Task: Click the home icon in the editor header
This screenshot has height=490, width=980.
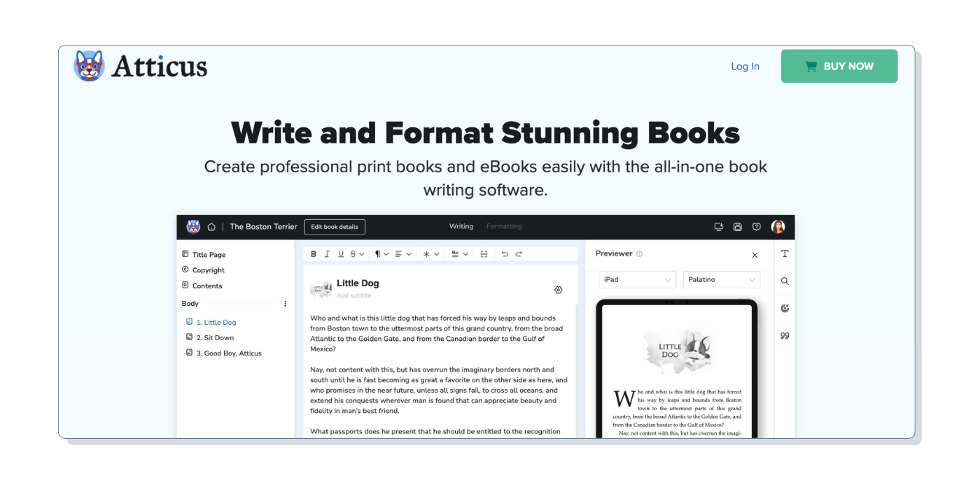Action: (x=211, y=227)
